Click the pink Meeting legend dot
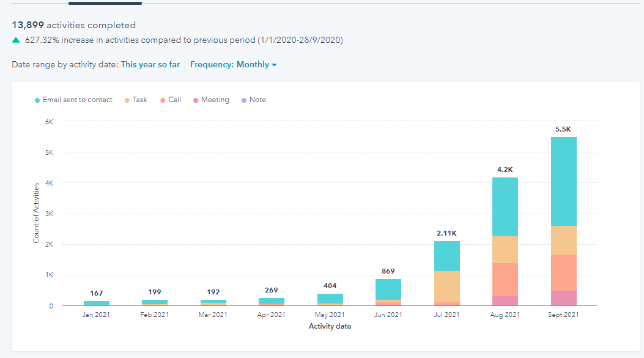Image resolution: width=644 pixels, height=358 pixels. pyautogui.click(x=196, y=100)
